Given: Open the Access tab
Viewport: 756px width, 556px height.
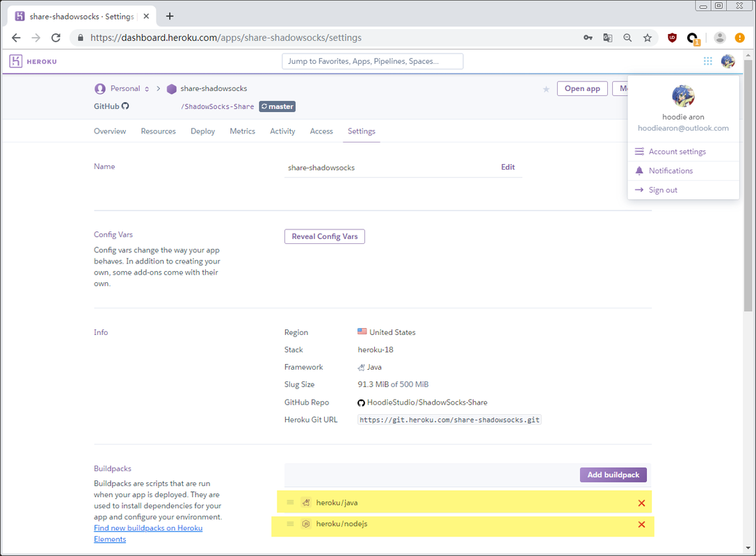Looking at the screenshot, I should coord(321,131).
